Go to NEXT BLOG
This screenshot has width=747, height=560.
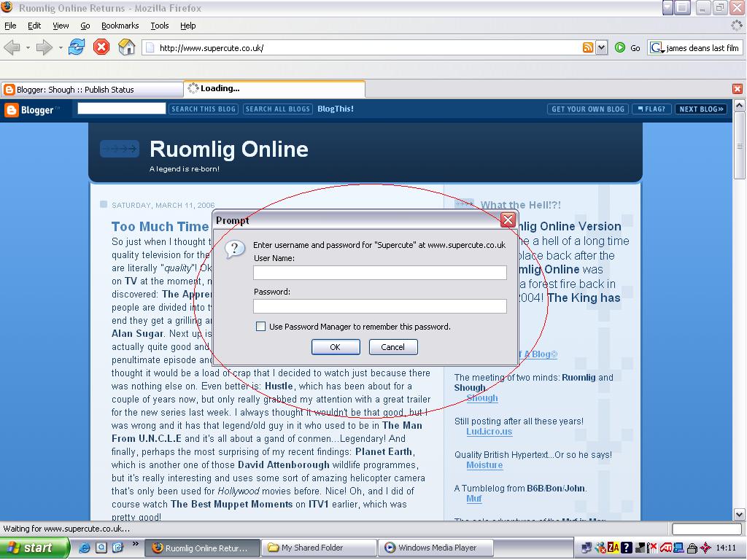[x=701, y=109]
